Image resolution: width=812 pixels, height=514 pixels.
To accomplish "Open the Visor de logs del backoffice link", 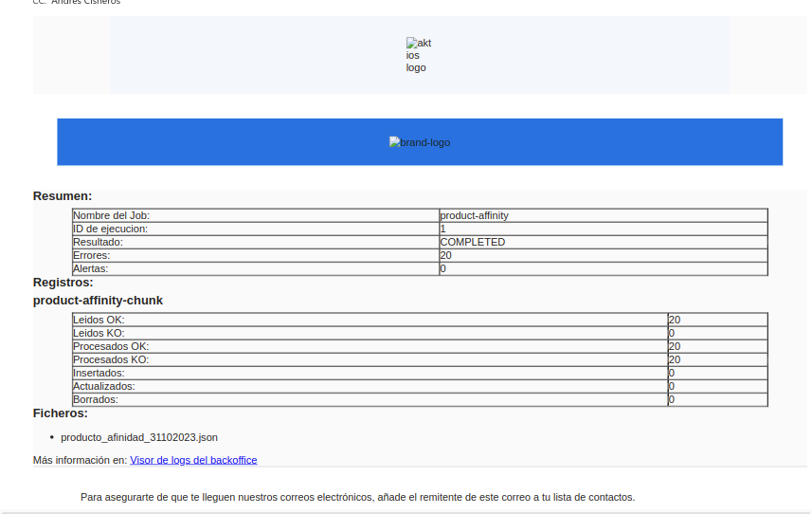I will click(193, 460).
